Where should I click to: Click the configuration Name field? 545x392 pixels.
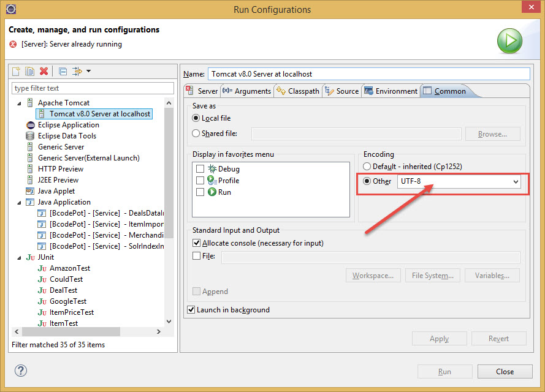(369, 74)
